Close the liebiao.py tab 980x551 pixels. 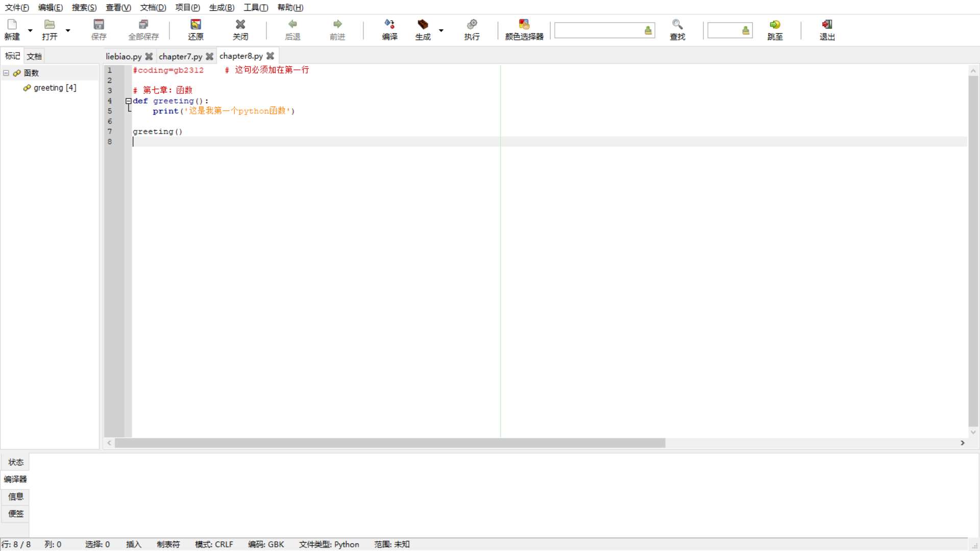tap(149, 56)
